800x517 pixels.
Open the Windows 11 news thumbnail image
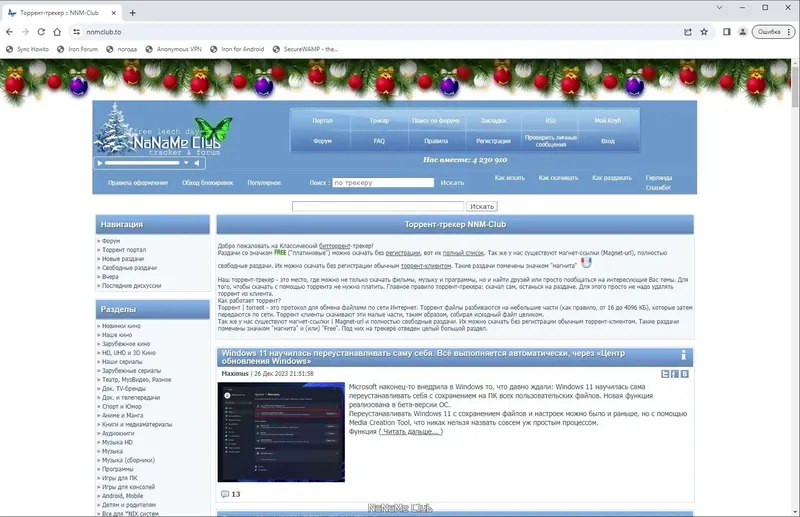click(281, 432)
